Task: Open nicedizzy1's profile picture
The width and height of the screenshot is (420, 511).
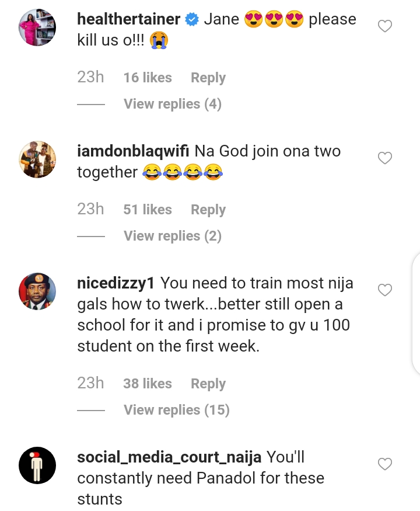Action: (x=37, y=291)
